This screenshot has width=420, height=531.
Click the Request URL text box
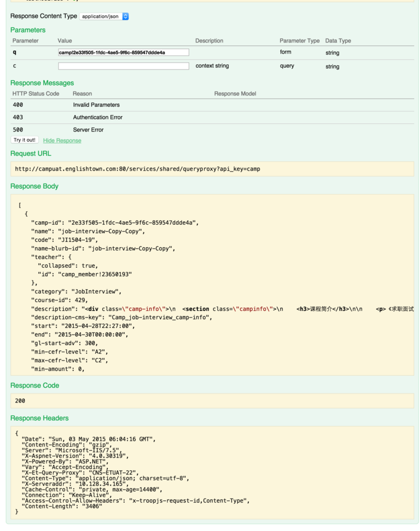tap(212, 169)
